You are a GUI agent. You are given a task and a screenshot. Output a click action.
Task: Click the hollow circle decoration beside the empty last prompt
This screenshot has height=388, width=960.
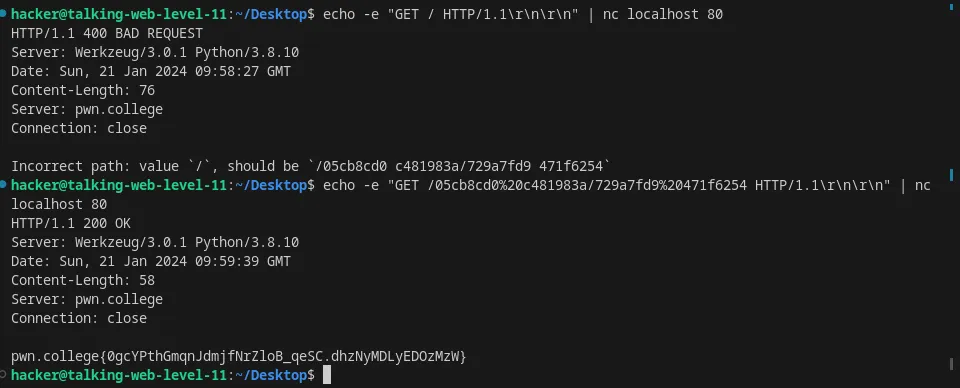[4, 374]
